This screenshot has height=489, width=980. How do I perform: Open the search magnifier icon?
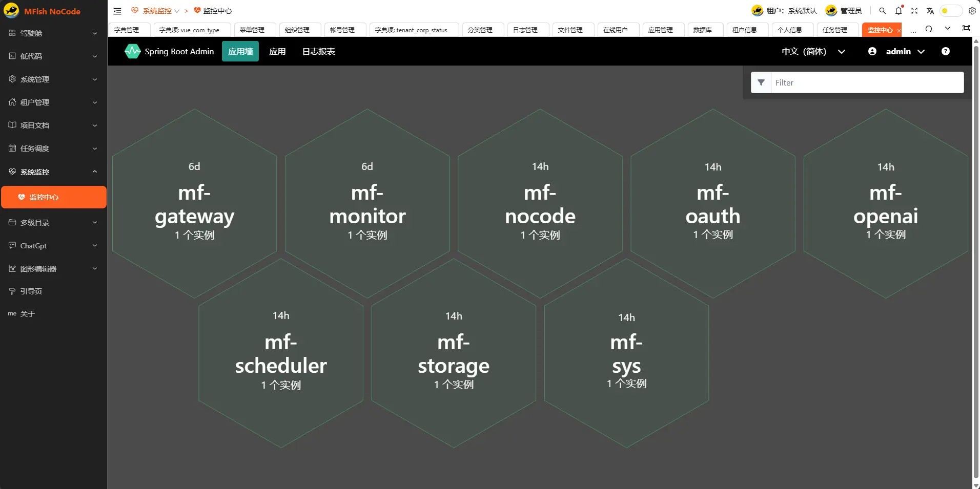pyautogui.click(x=882, y=11)
